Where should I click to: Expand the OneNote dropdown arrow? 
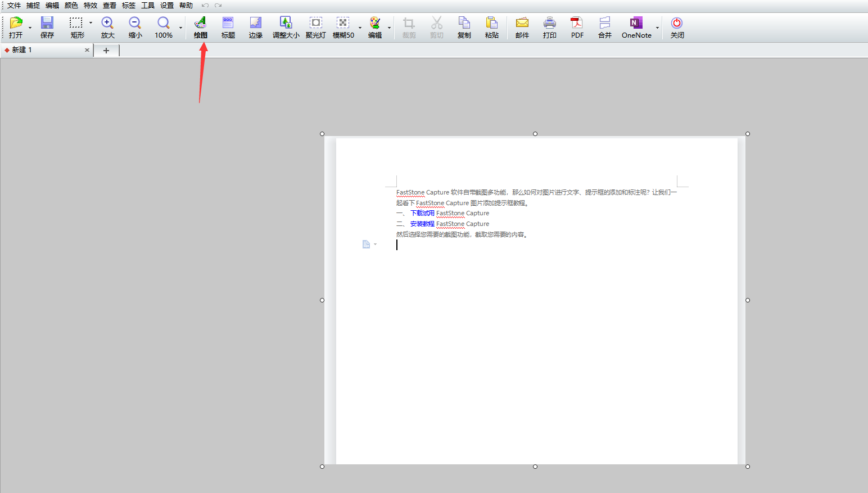point(657,28)
